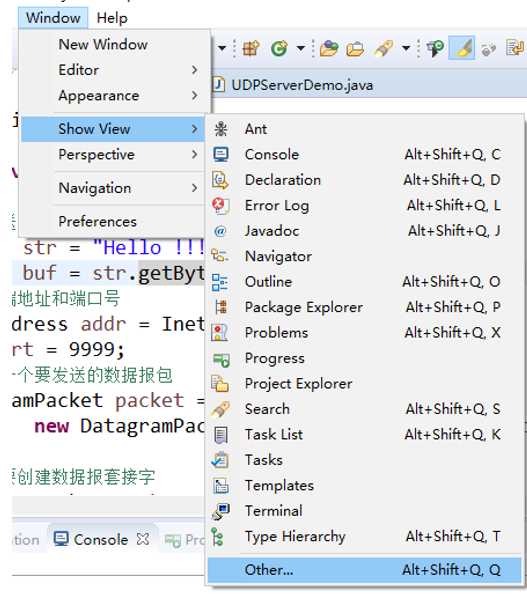Screen dimensions: 527x598
Task: Click the Package Explorer entry text
Action: tap(304, 307)
